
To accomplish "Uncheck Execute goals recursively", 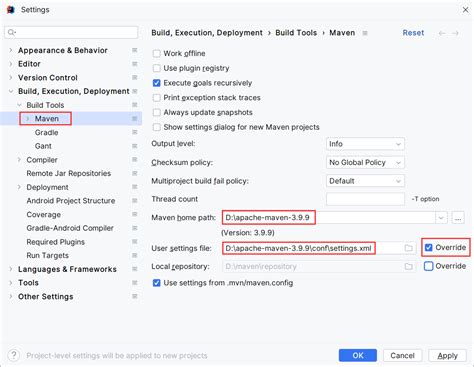I will (x=156, y=83).
